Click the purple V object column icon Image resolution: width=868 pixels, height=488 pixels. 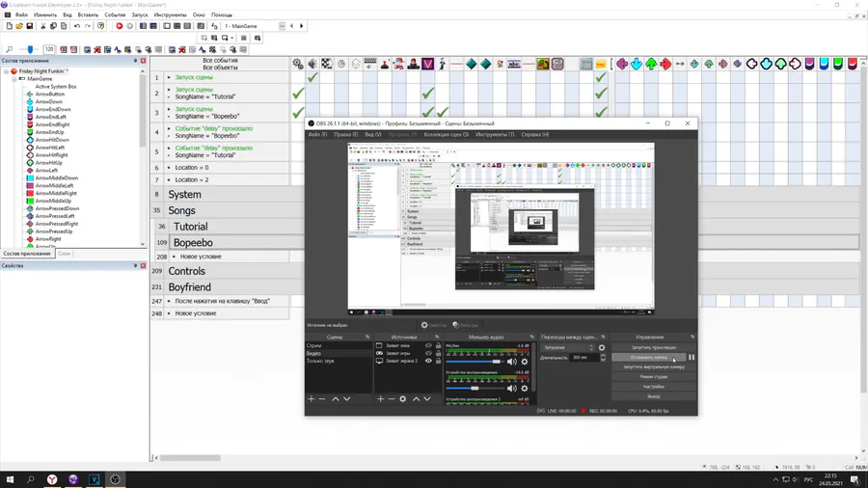(428, 65)
